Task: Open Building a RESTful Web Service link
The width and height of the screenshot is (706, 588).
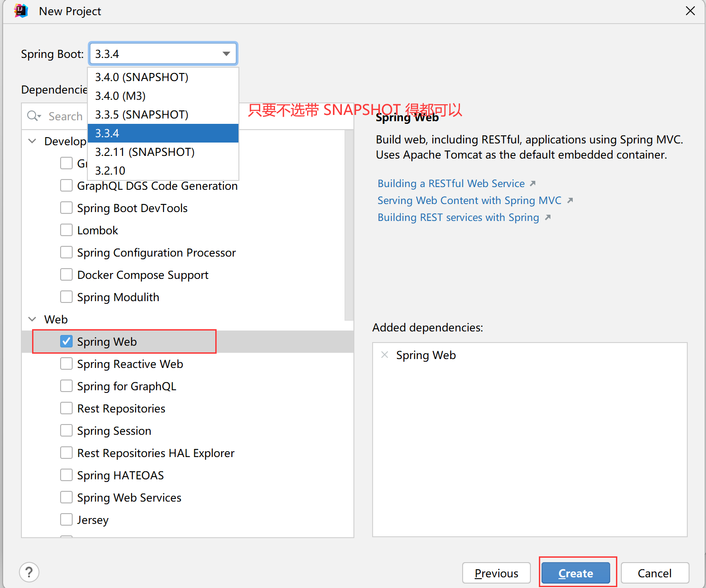Action: click(x=451, y=184)
